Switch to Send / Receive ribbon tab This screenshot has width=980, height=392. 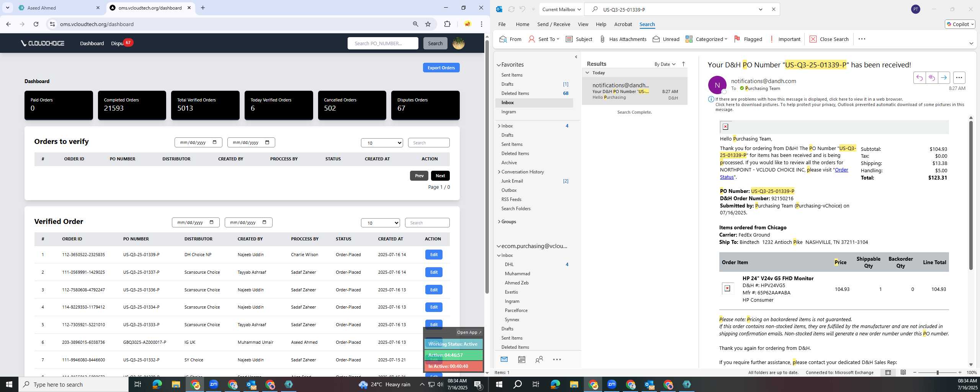(x=554, y=24)
